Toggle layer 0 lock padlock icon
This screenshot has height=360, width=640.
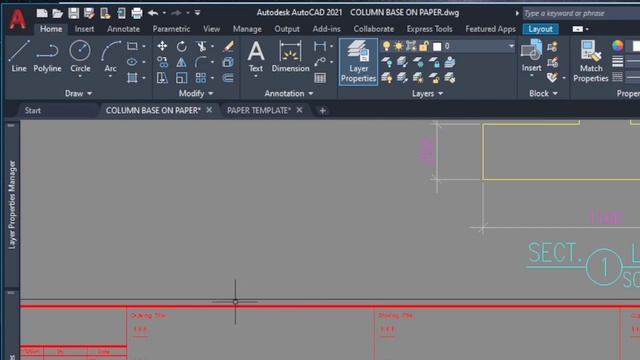click(x=424, y=46)
